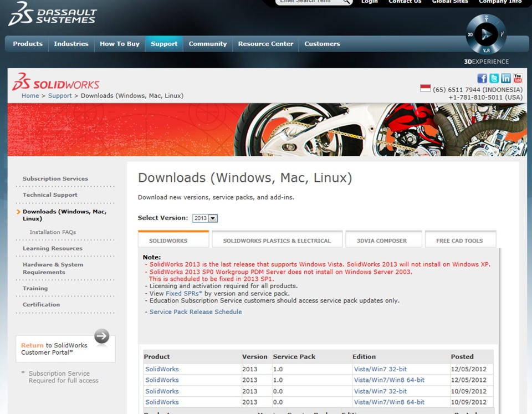
Task: Click the Login link in header
Action: 370,2
